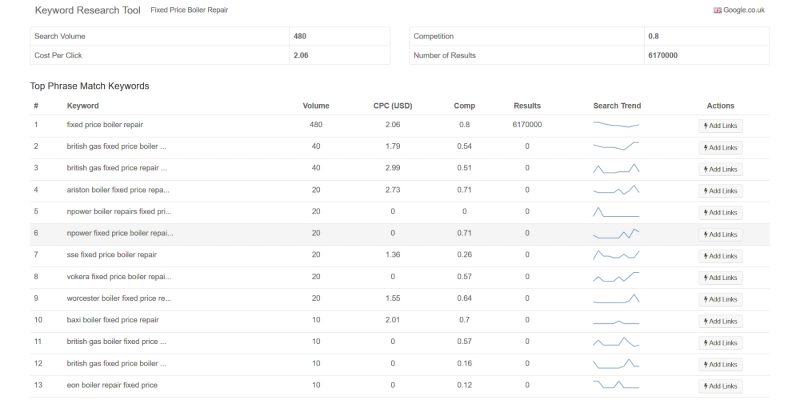
Task: Click the Results column header
Action: click(527, 105)
